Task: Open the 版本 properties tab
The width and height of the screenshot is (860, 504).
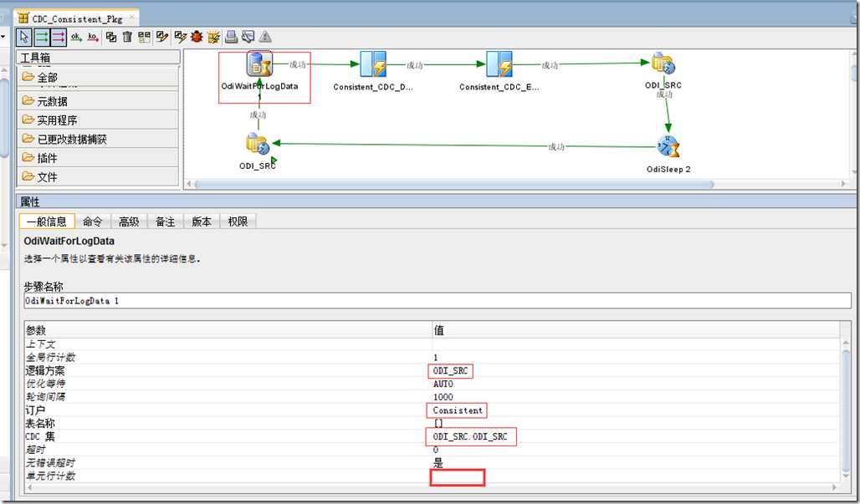Action: [x=202, y=221]
